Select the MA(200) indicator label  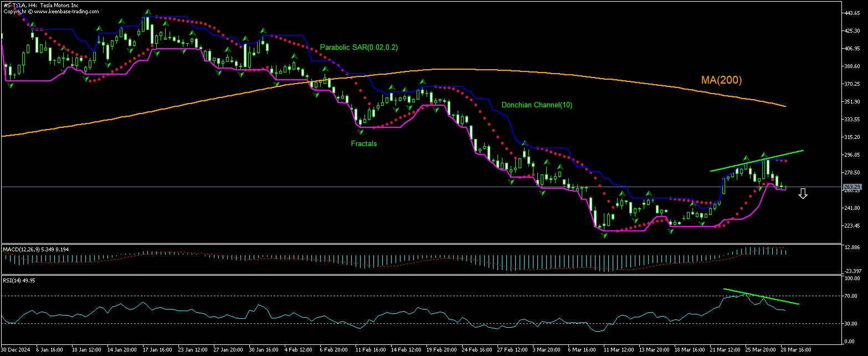point(721,80)
